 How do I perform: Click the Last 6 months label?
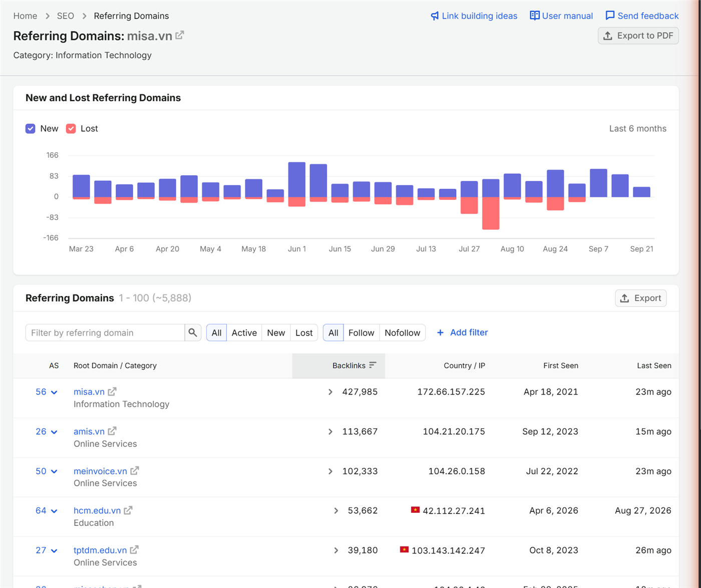(x=637, y=129)
